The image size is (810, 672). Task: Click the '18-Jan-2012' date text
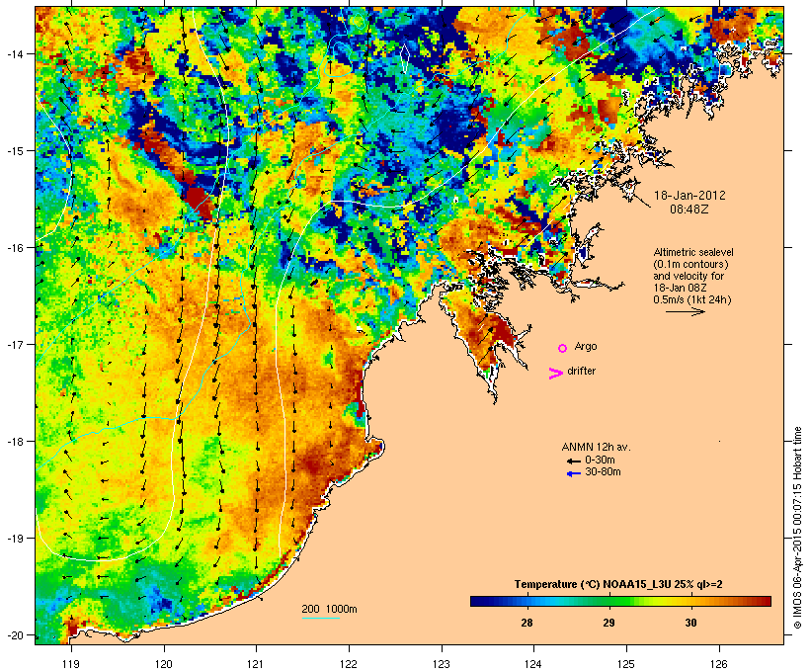pyautogui.click(x=689, y=196)
